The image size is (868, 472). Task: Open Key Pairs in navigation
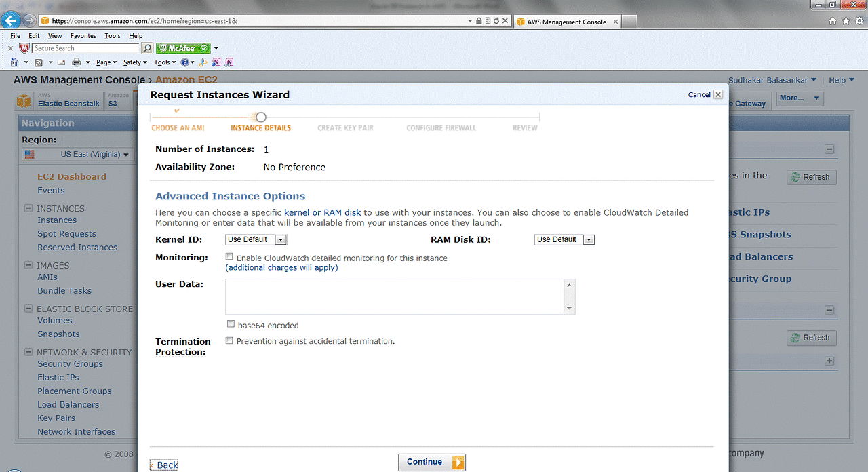pos(56,418)
